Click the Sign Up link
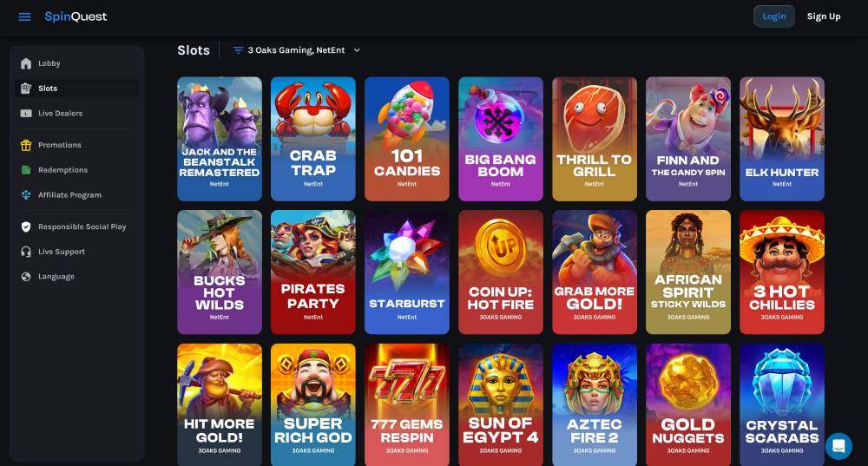This screenshot has height=466, width=868. pyautogui.click(x=824, y=16)
